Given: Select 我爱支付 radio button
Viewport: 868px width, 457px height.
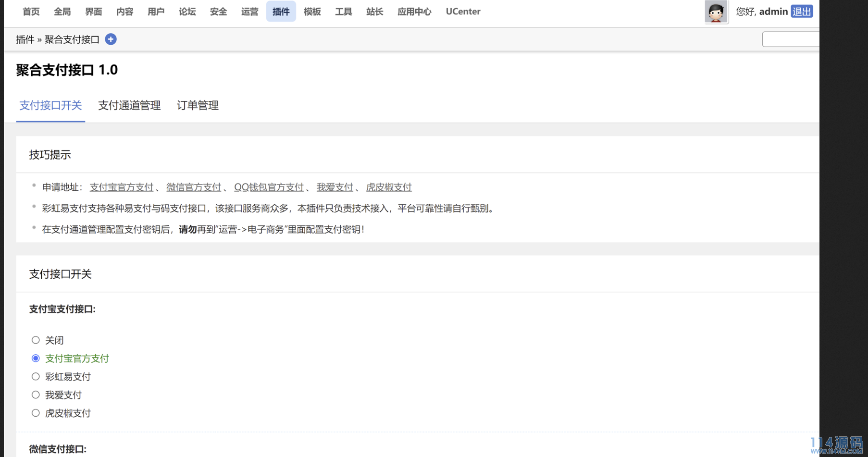Looking at the screenshot, I should (36, 395).
